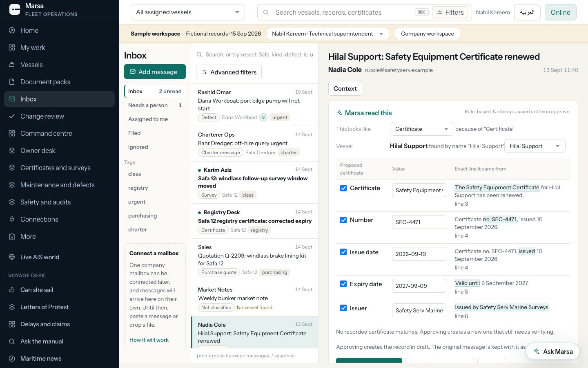
Task: Toggle the Online status button
Action: pos(560,12)
